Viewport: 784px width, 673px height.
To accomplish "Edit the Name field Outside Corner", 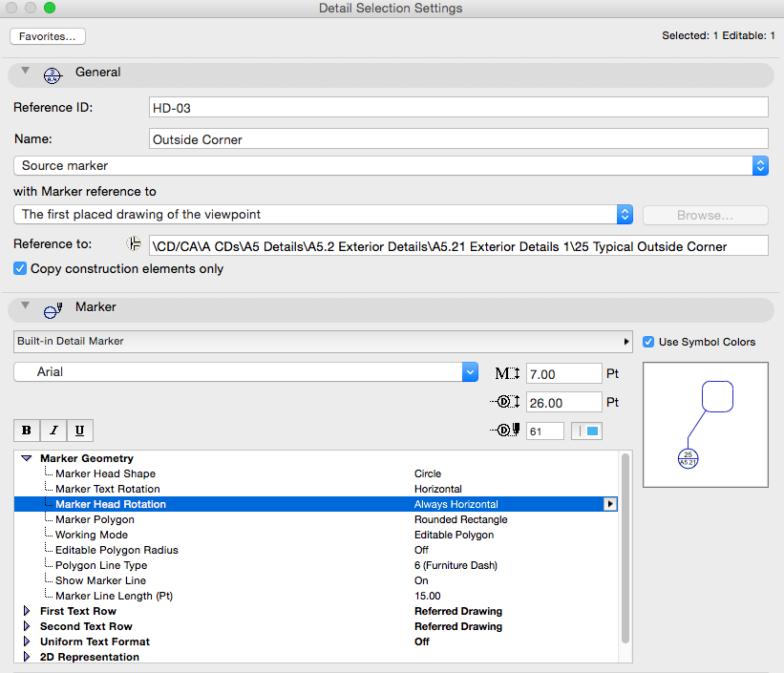I will 458,139.
